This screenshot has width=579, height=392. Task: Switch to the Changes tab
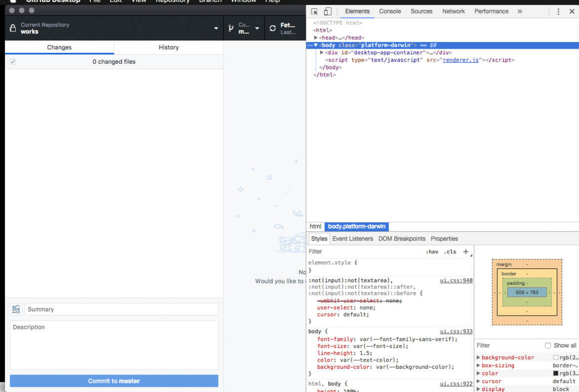59,48
